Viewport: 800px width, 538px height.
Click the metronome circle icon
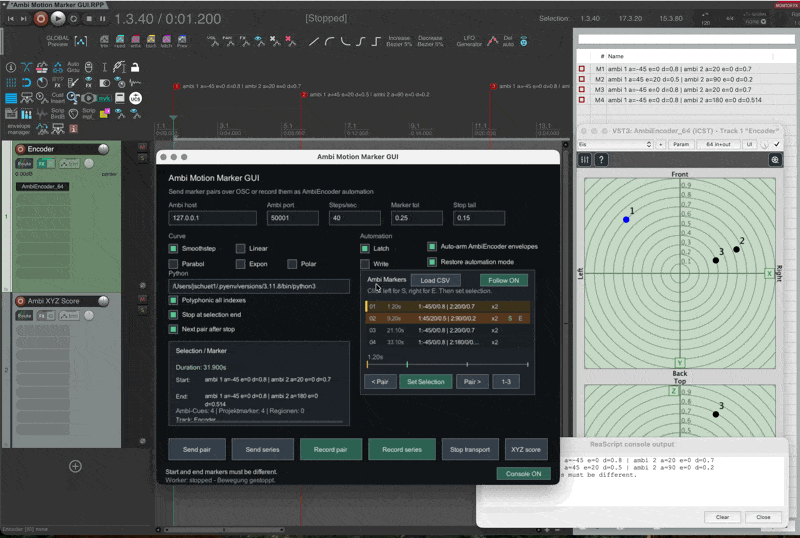pyautogui.click(x=42, y=82)
